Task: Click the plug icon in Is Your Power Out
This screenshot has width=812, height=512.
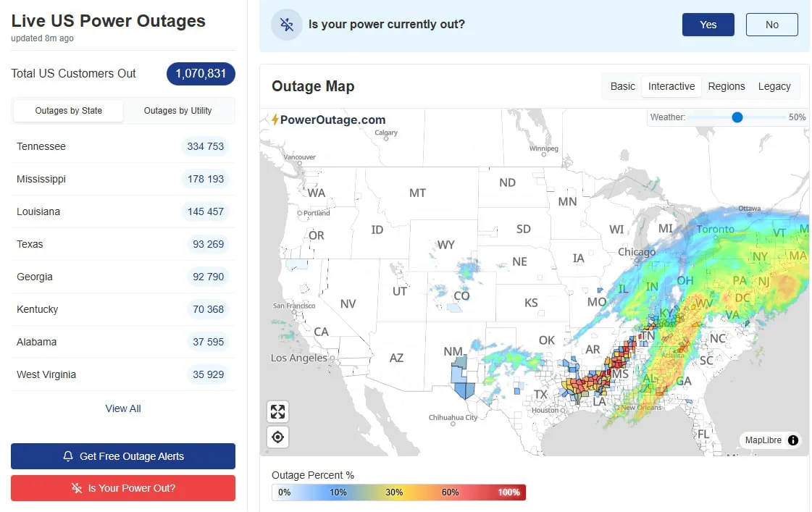Action: pos(77,488)
